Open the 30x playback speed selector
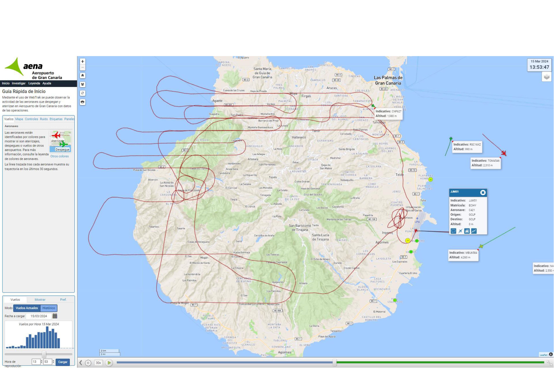Image resolution: width=554 pixels, height=392 pixels. tap(98, 363)
